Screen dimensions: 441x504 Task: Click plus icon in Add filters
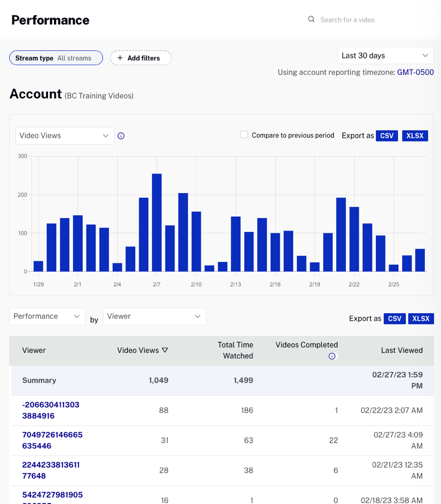[x=120, y=58]
